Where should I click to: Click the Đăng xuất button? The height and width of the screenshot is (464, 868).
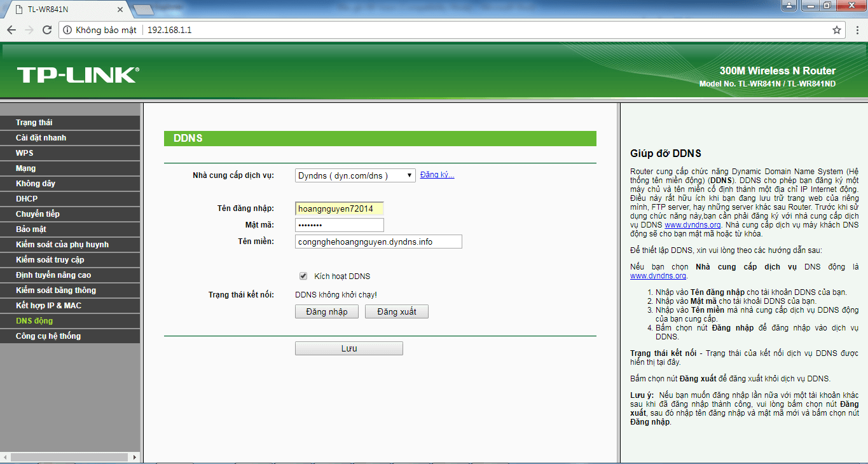[396, 311]
